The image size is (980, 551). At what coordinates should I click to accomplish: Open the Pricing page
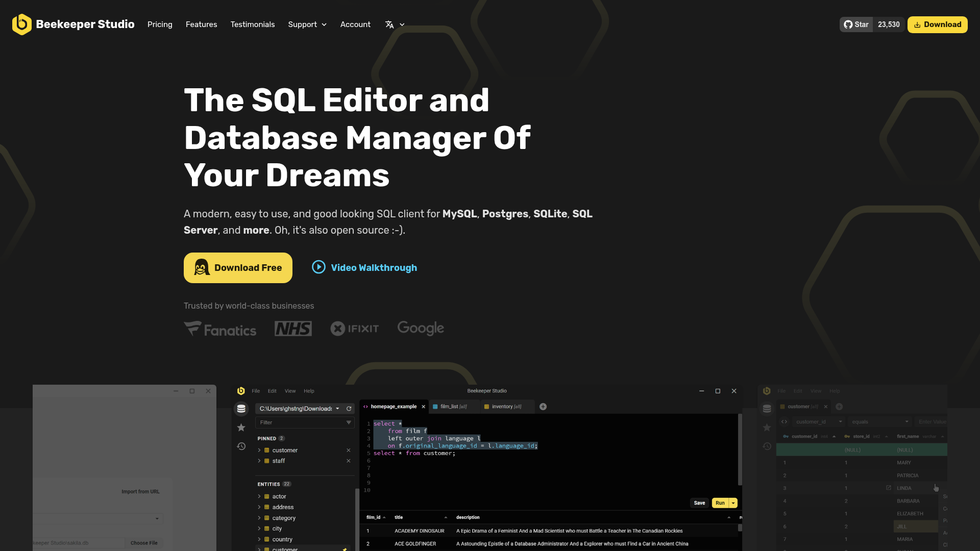(x=160, y=24)
